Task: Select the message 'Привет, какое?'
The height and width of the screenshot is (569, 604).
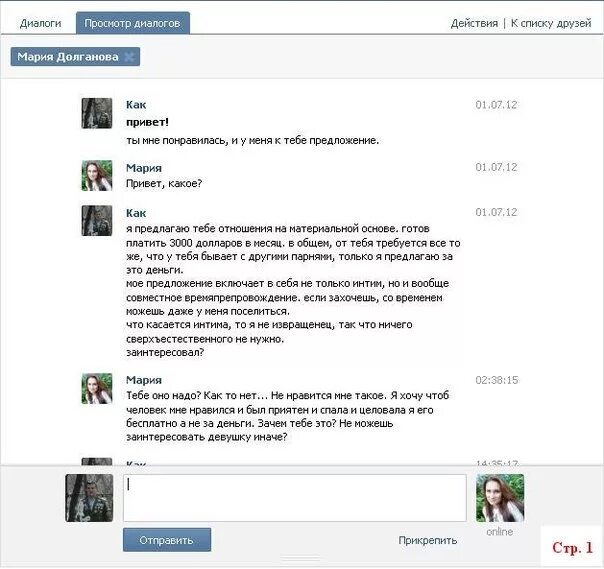Action: point(164,184)
